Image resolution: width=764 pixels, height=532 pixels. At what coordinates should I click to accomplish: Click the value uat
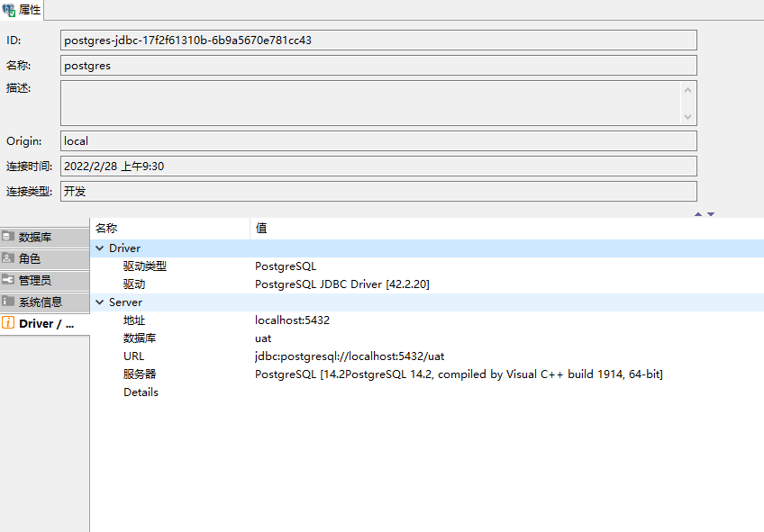(263, 338)
